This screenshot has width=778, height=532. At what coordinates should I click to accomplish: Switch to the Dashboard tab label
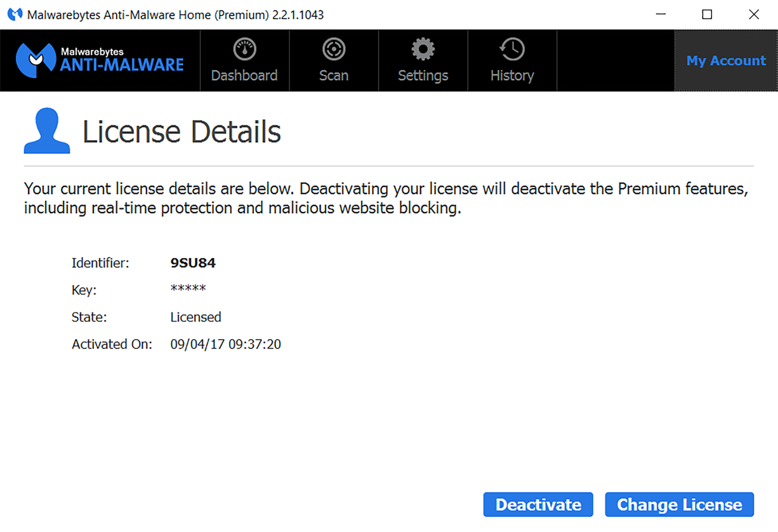[244, 75]
